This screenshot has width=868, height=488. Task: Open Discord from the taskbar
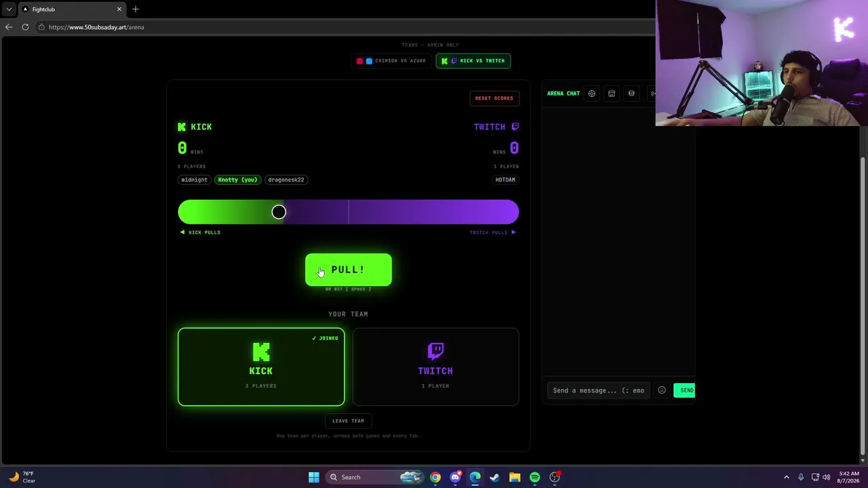455,477
